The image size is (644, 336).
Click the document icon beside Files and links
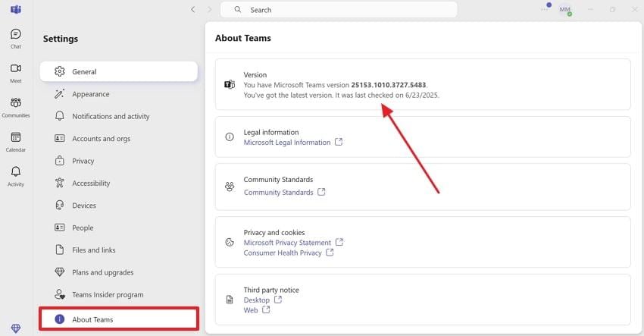pos(60,250)
